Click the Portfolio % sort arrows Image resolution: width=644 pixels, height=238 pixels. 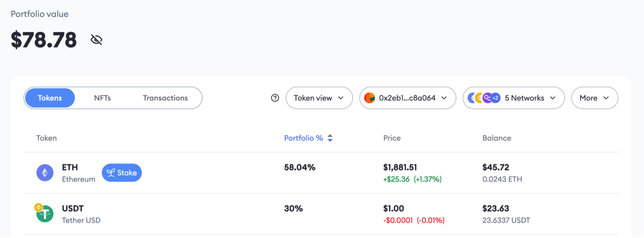[330, 138]
